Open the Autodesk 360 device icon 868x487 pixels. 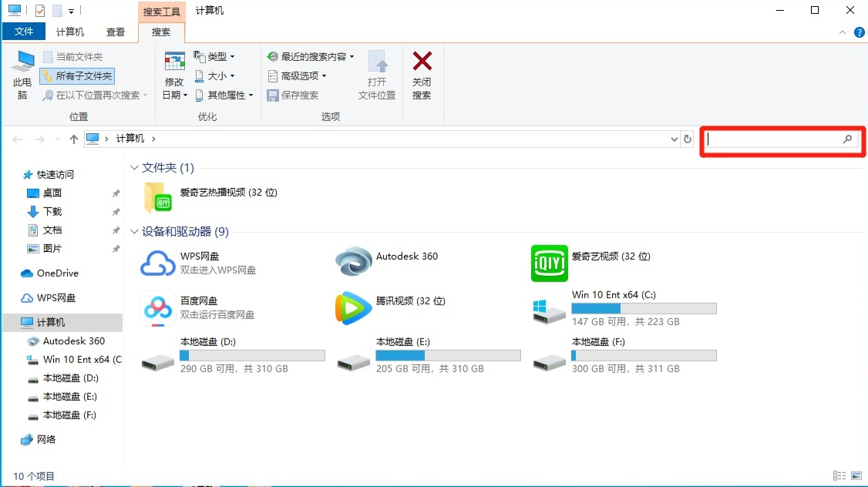(x=354, y=264)
